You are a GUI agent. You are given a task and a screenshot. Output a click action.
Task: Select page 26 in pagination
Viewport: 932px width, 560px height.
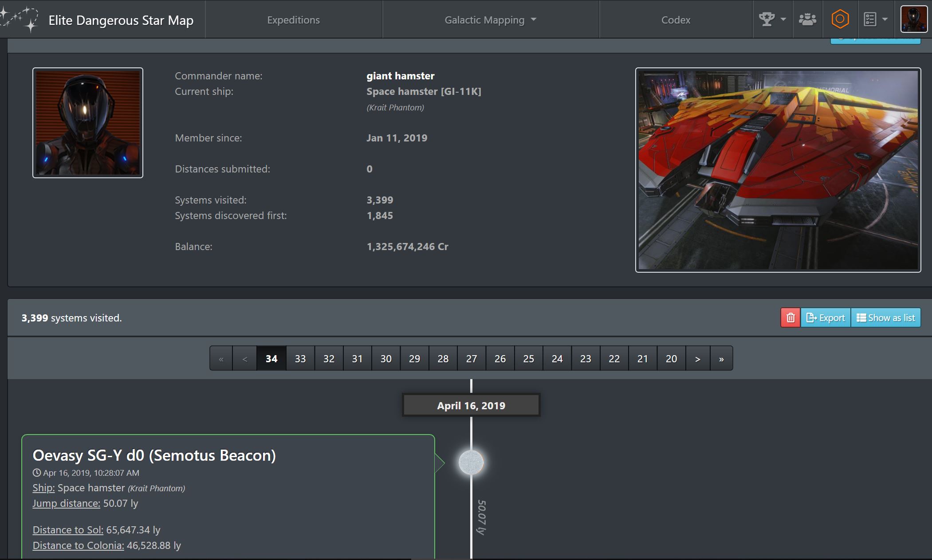[500, 358]
